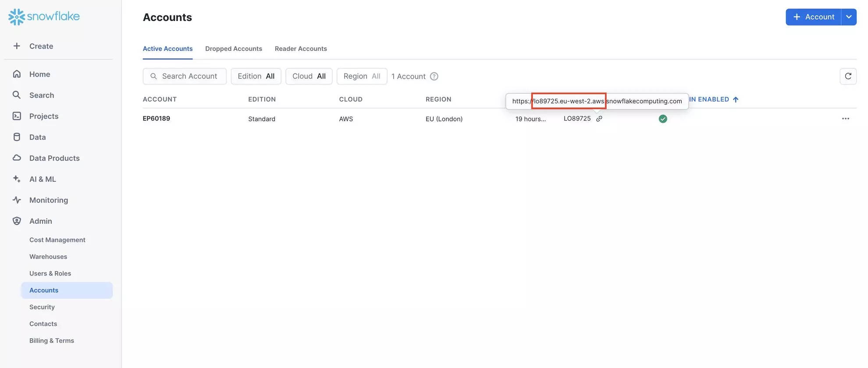Click the Accounts page heading
The image size is (868, 368).
[167, 17]
